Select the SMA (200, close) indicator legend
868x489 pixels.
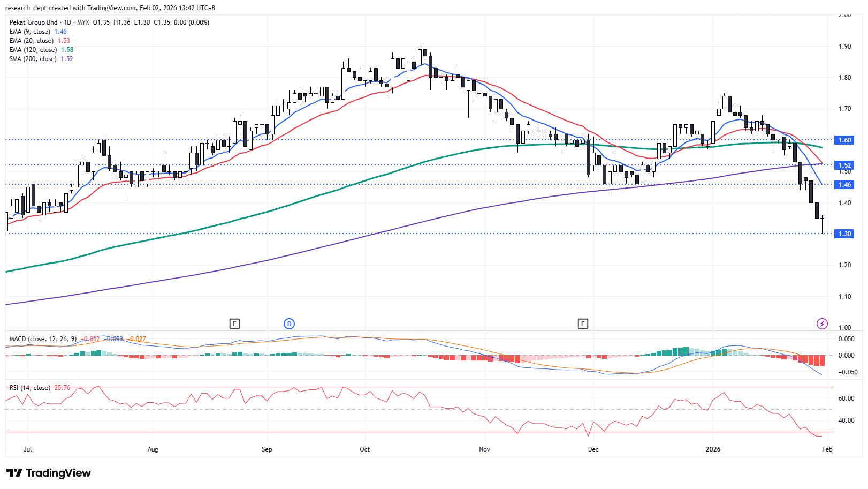(33, 59)
